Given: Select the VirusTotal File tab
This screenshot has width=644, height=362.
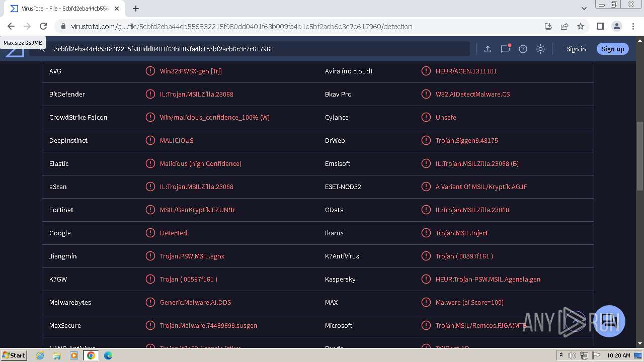Looking at the screenshot, I should 63,9.
